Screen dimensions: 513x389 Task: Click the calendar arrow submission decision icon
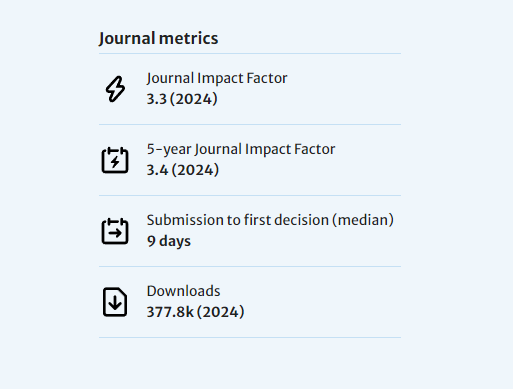pos(115,231)
